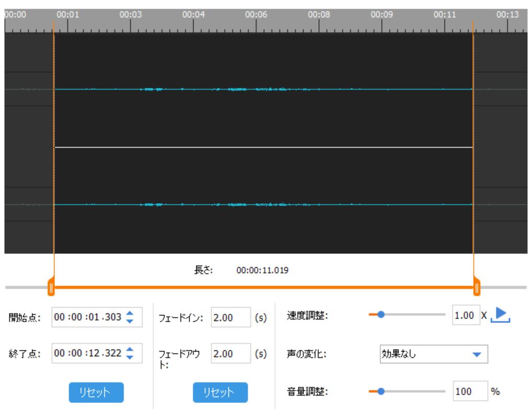
Task: Select the 1.00 speed value box
Action: tap(464, 315)
